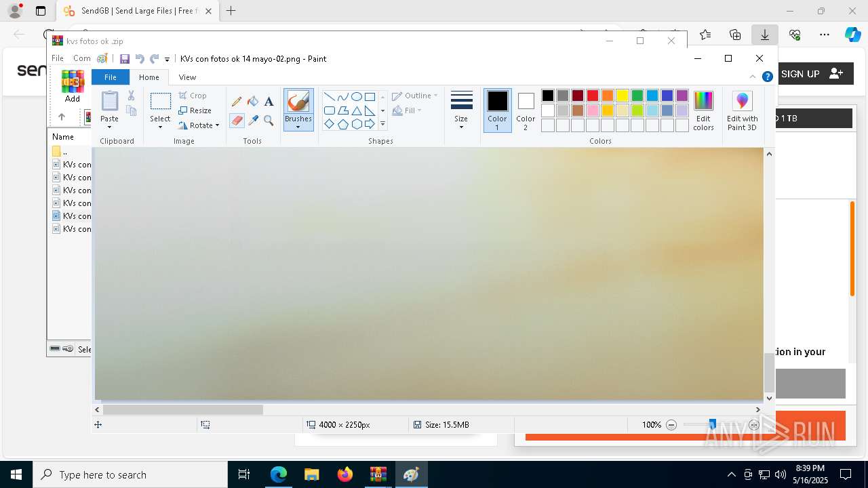The width and height of the screenshot is (868, 488).
Task: Open Paint Help question mark icon
Action: [767, 77]
